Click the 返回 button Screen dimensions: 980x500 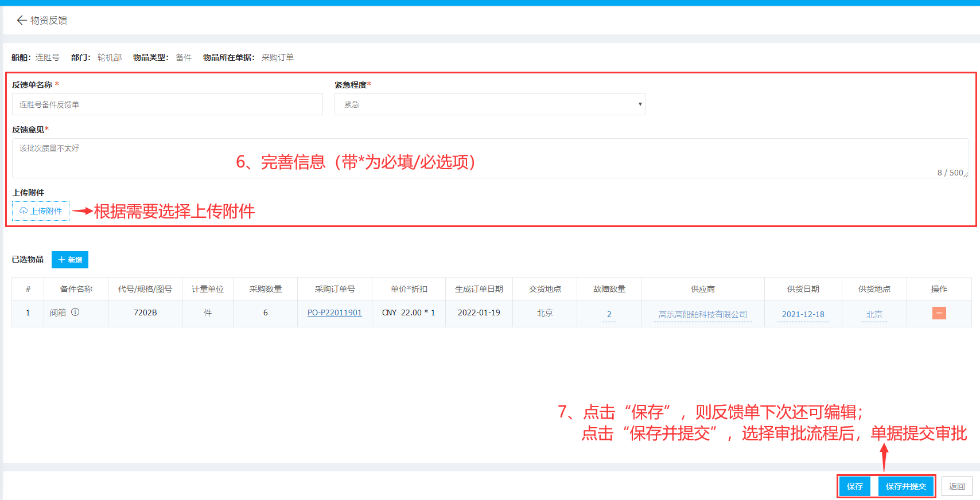point(956,486)
